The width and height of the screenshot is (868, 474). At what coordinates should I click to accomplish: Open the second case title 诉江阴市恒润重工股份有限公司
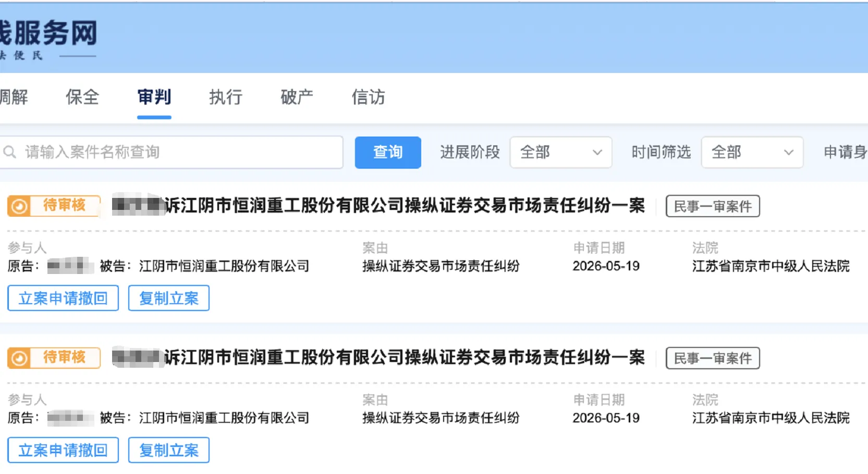point(405,358)
